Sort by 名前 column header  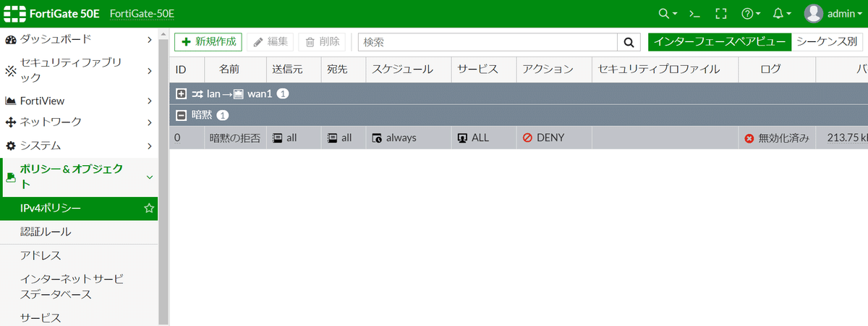click(236, 69)
